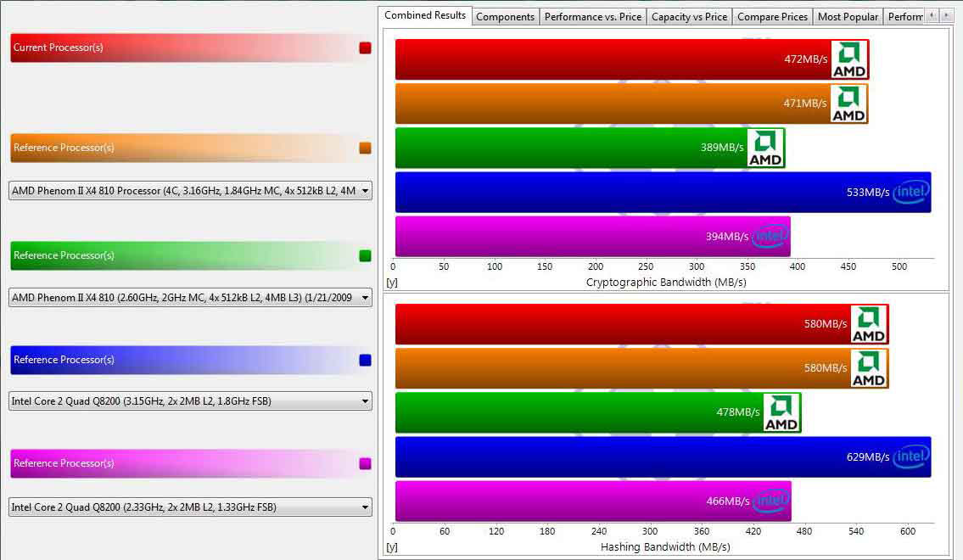Open the AMD Phenom II X4 810 2.60GHz dropdown
The image size is (963, 560).
190,298
